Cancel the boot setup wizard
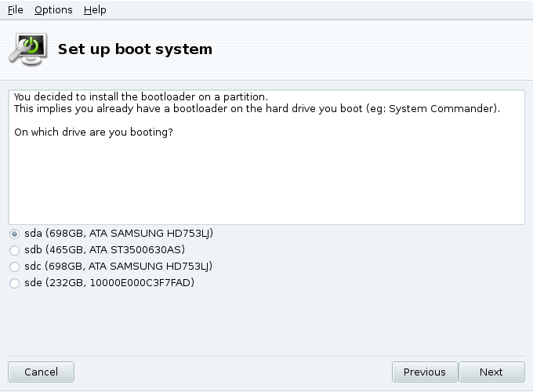Viewport: 533px width, 392px height. pyautogui.click(x=41, y=372)
